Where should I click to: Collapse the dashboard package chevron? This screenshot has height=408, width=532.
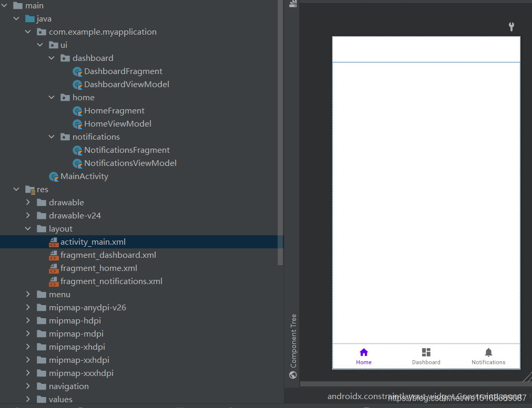52,58
